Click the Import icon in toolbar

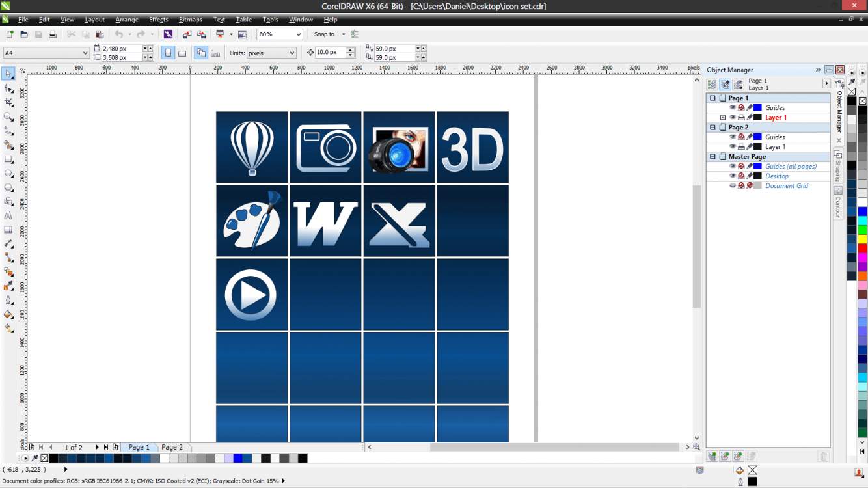187,34
